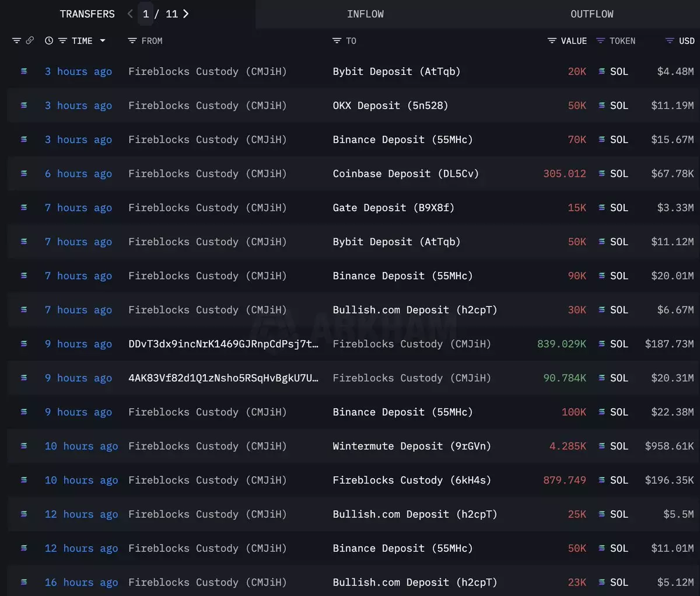700x596 pixels.
Task: Open transaction time '16 hours ago'
Action: (81, 582)
